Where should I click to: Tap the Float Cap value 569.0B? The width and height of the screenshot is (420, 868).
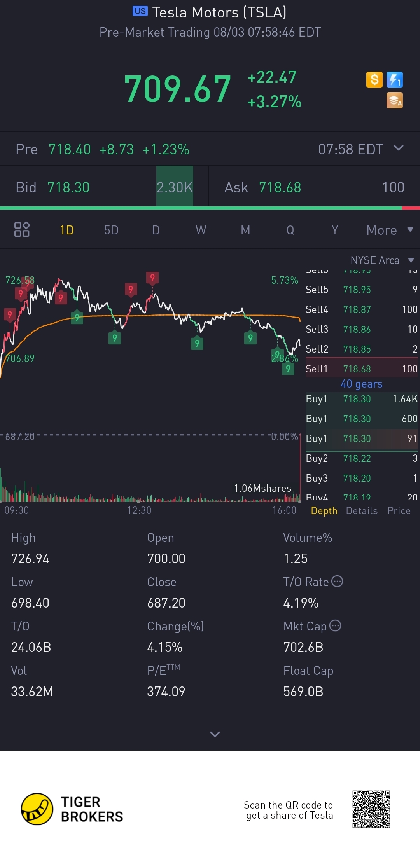pos(303,692)
